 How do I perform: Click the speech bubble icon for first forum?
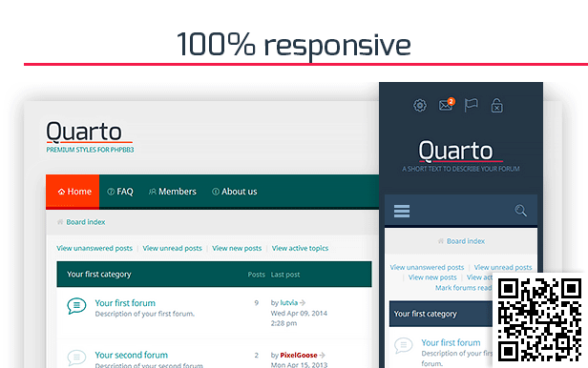click(76, 306)
